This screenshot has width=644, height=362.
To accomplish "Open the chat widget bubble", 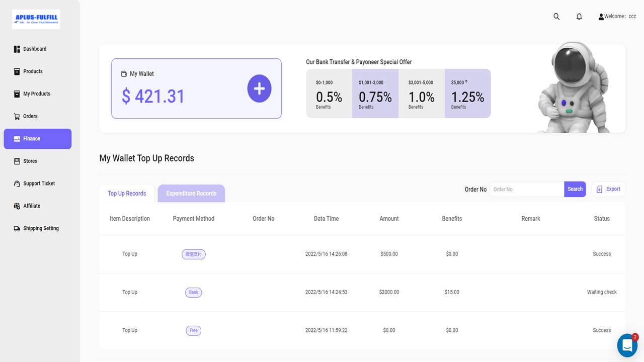I will (627, 345).
